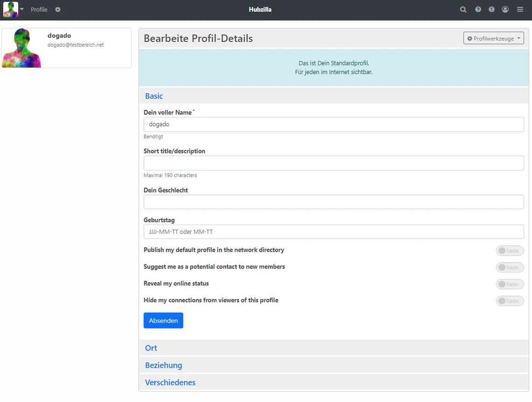Click the channel avatar in top-left corner

11,9
